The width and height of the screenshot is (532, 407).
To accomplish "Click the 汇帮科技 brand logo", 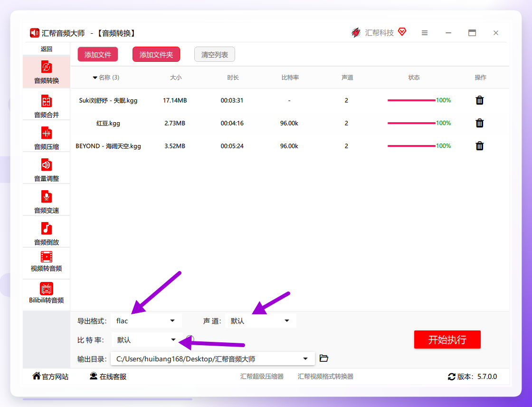I will pos(356,33).
